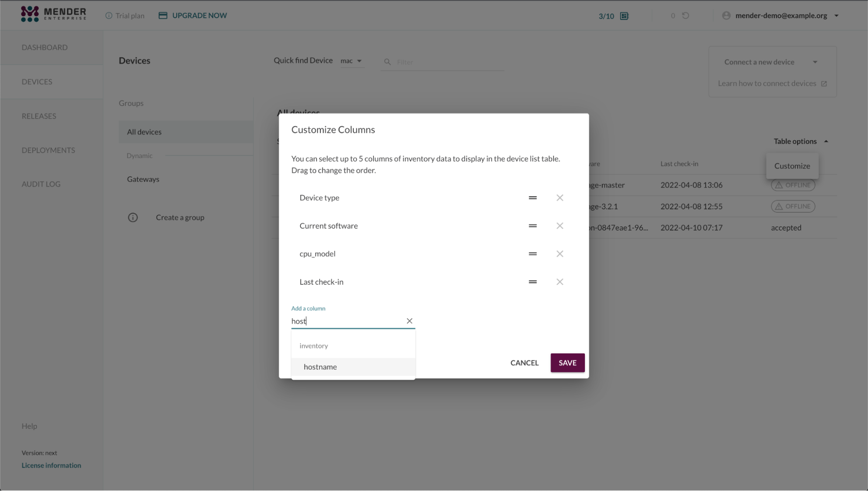The width and height of the screenshot is (868, 491).
Task: Click the undo history icon in the header
Action: click(x=685, y=15)
